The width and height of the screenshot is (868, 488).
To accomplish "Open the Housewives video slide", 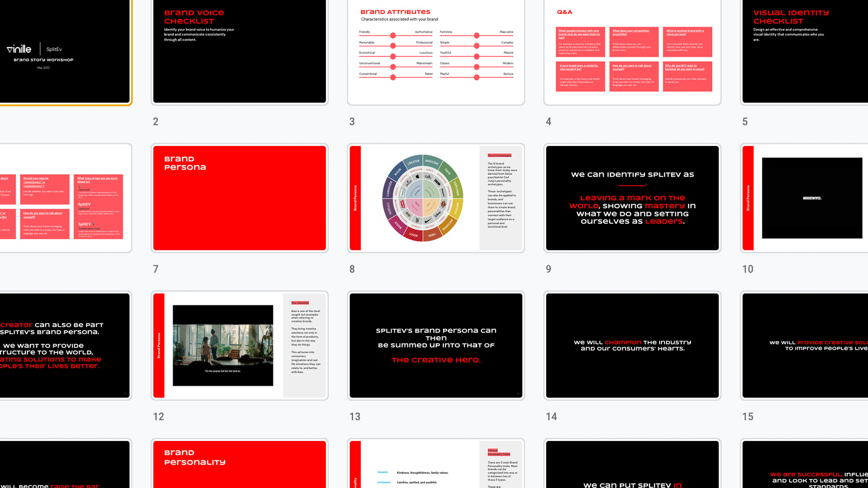I will (805, 198).
